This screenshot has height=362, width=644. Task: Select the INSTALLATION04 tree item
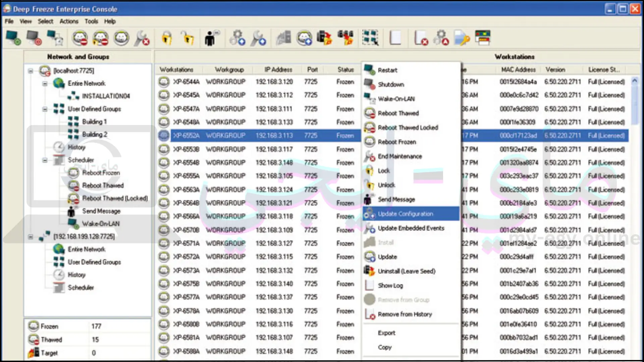coord(106,96)
